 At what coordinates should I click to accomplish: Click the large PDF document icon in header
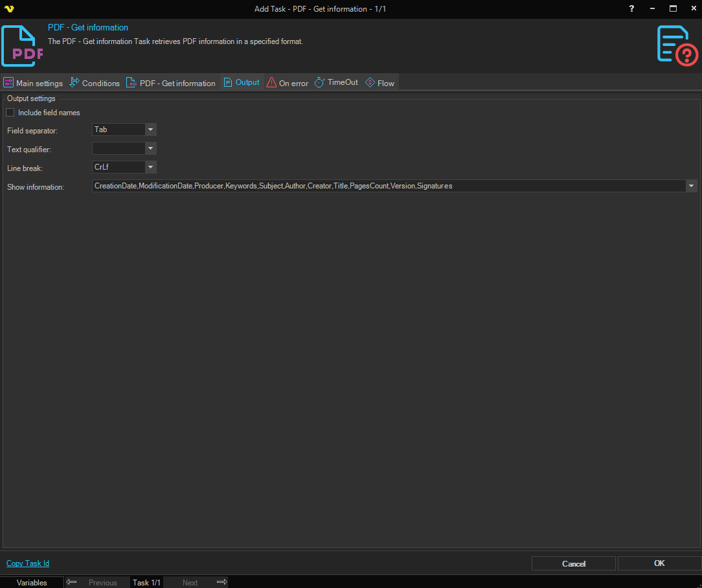(x=22, y=47)
